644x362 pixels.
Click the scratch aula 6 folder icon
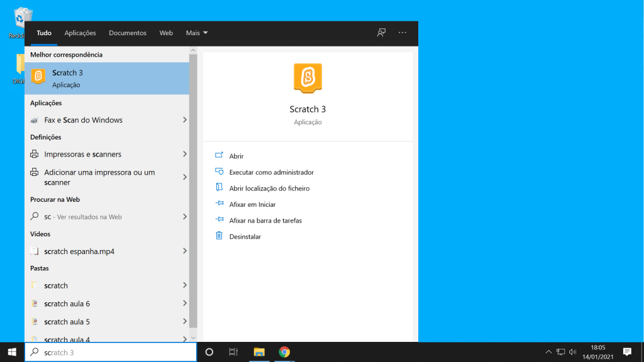coord(35,304)
